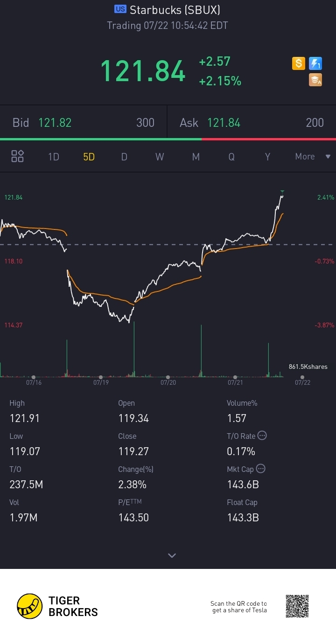
Task: Tap the T/O value 237.5M
Action: click(x=26, y=485)
